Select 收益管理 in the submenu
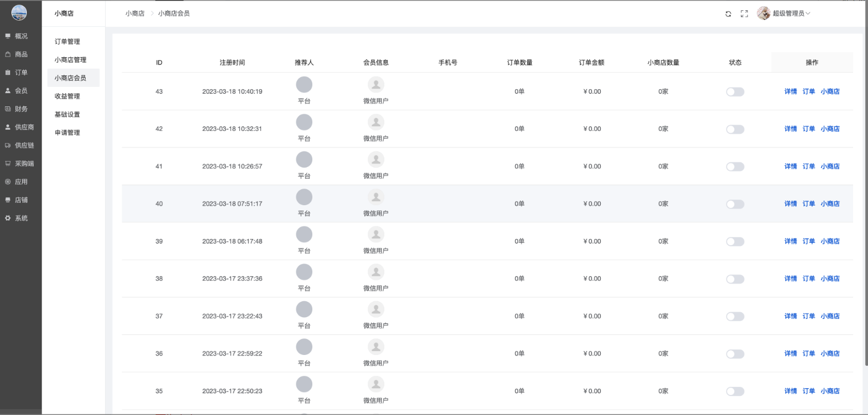Image resolution: width=868 pixels, height=415 pixels. [67, 97]
